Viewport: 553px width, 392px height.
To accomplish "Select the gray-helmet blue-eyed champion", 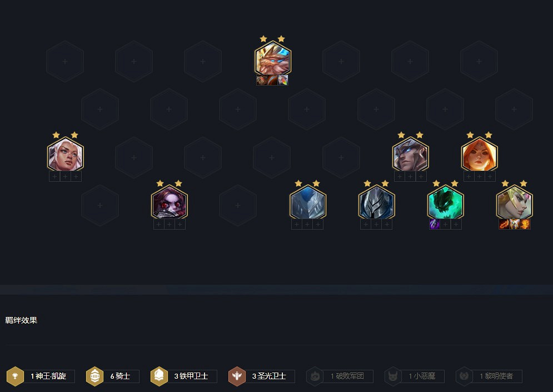I will pyautogui.click(x=411, y=155).
